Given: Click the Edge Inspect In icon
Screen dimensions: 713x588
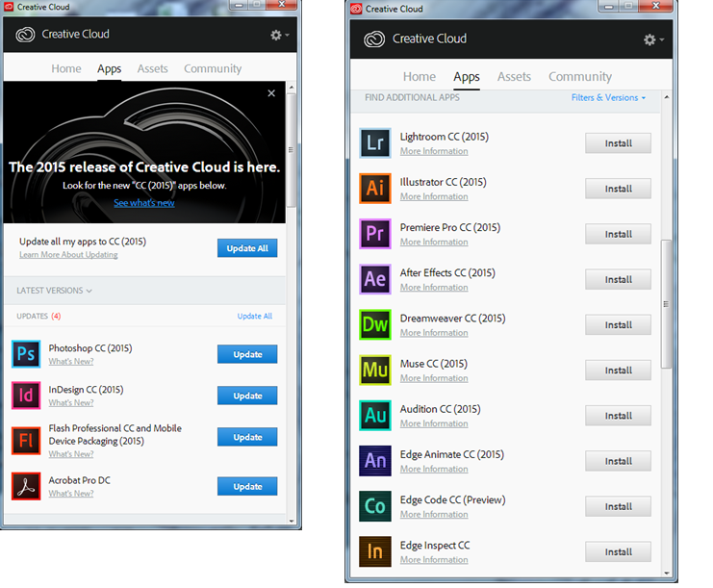Looking at the screenshot, I should pos(375,551).
